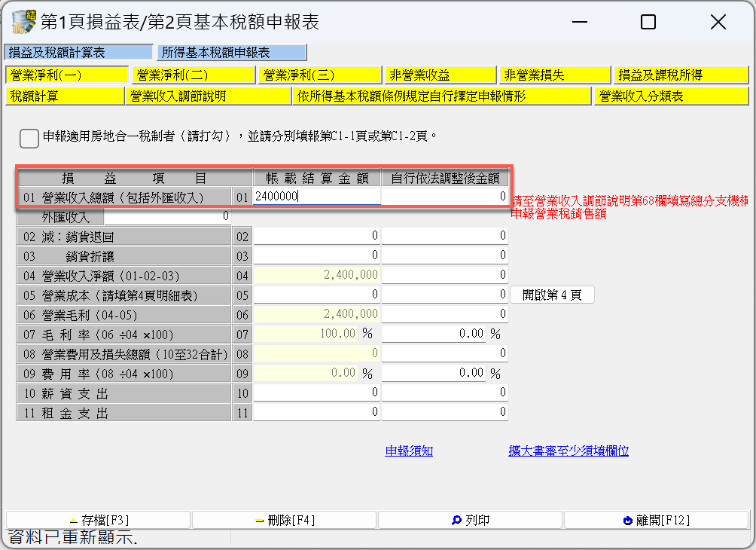Click the app icon in title bar

(x=24, y=22)
